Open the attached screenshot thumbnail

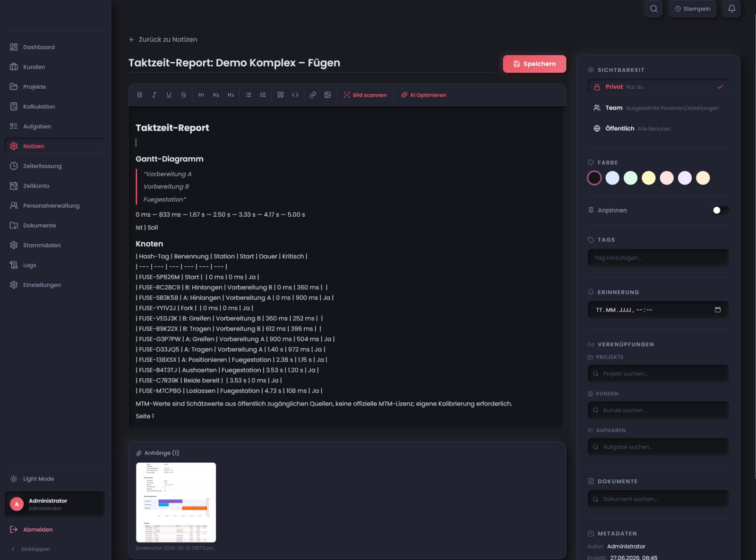click(176, 502)
